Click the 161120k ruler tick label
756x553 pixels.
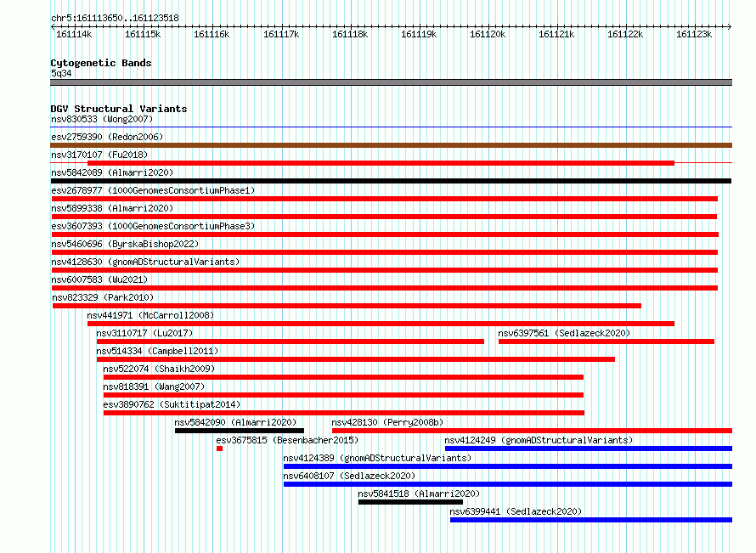(x=488, y=34)
